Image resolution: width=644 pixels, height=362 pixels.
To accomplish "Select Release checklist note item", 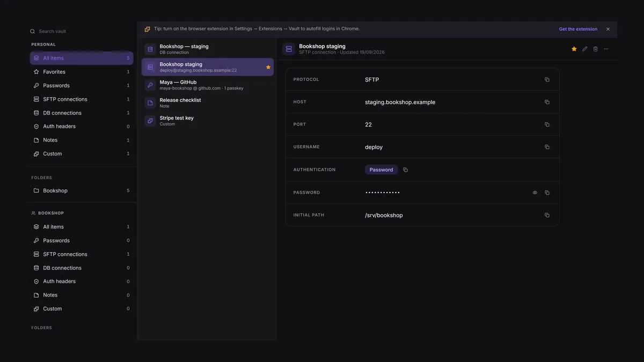I will pos(208,103).
